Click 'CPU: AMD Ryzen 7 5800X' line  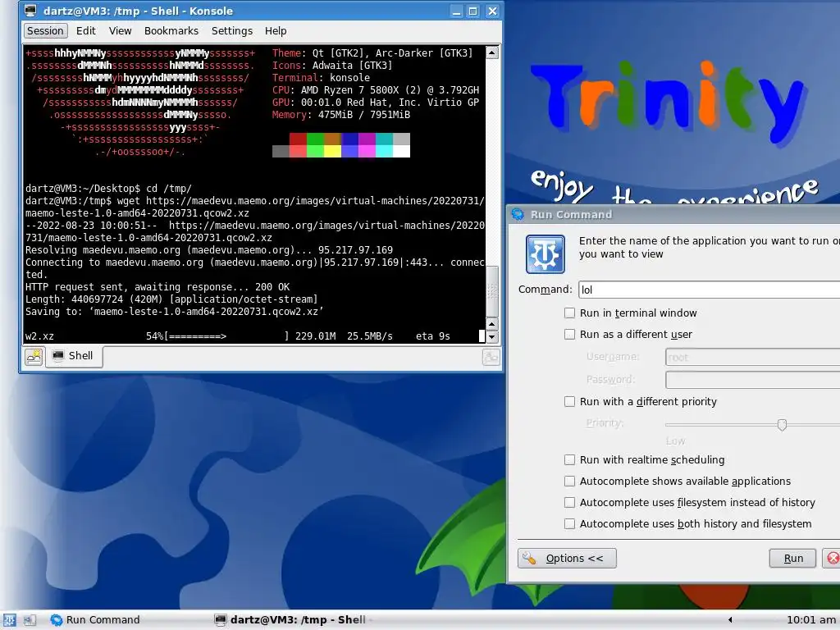tap(376, 90)
